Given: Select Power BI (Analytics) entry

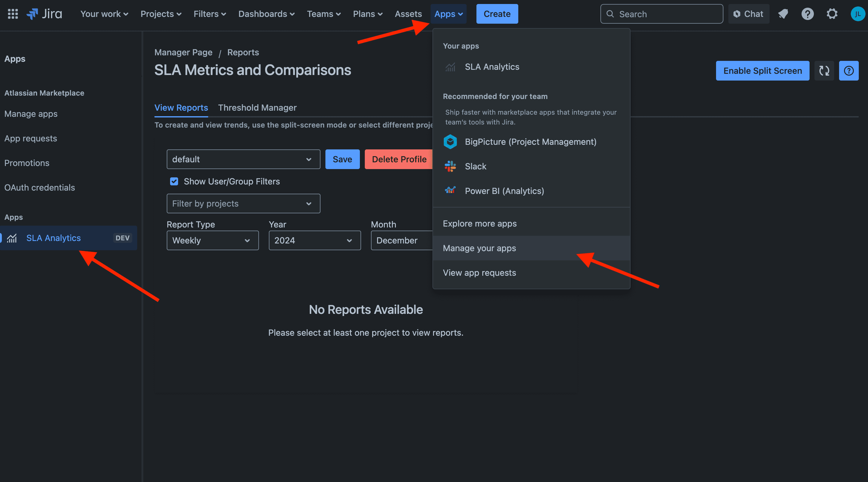Looking at the screenshot, I should 531,191.
